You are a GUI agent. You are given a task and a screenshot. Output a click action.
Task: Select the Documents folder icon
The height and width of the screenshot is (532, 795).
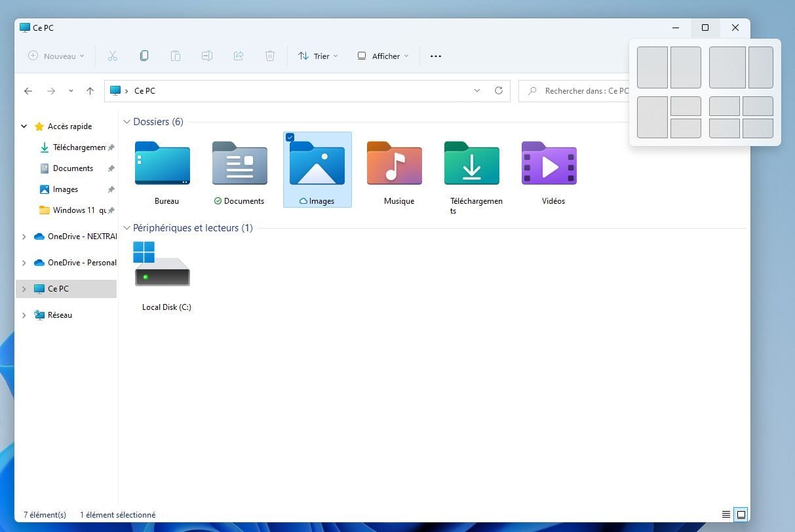[240, 164]
